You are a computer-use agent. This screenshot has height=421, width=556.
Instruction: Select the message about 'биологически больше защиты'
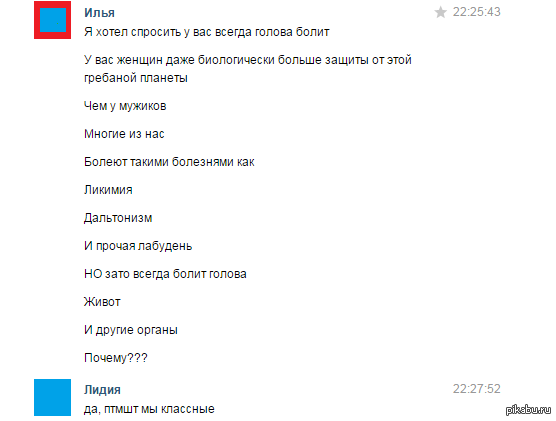pyautogui.click(x=248, y=69)
